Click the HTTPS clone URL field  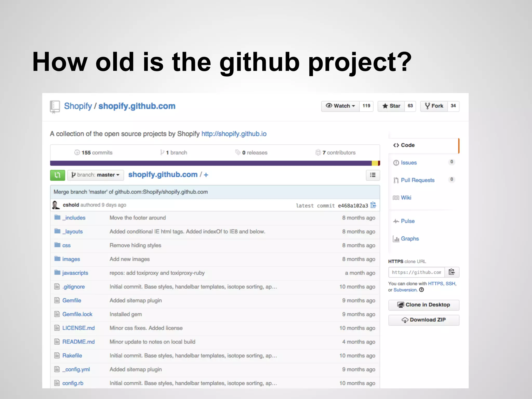pos(417,272)
